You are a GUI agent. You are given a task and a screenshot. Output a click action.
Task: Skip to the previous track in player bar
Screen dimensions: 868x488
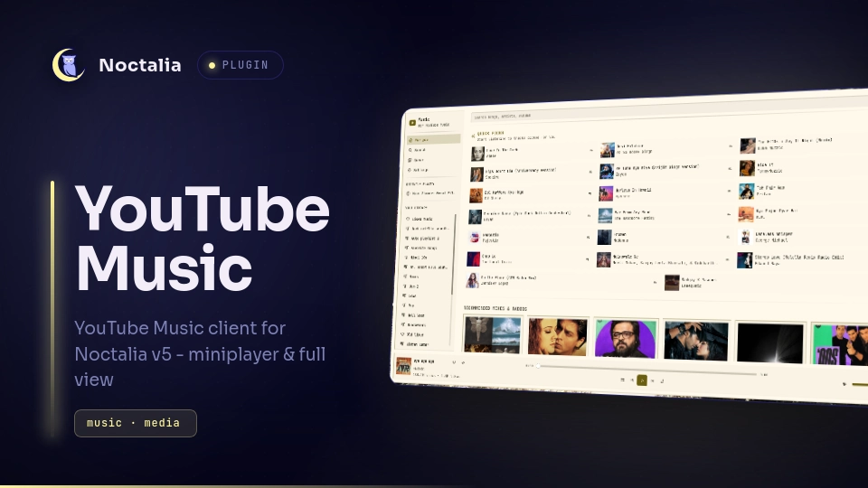(632, 380)
